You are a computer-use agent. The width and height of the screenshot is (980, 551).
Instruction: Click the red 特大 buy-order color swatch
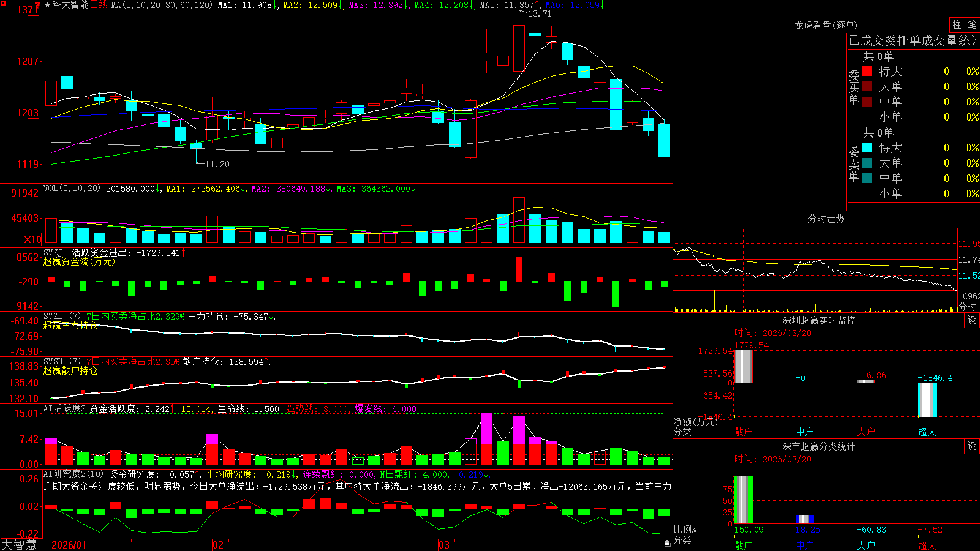(x=867, y=71)
